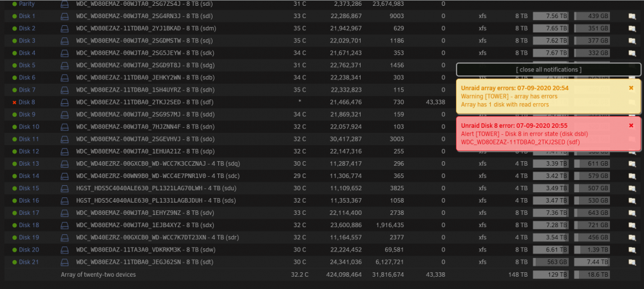Click close all notifications
Image resolution: width=644 pixels, height=289 pixels.
549,70
